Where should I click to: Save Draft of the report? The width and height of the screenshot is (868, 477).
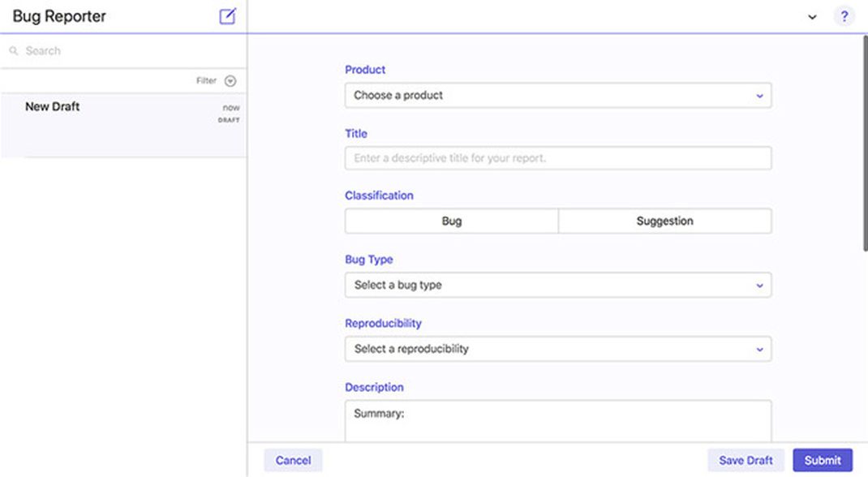pos(746,461)
